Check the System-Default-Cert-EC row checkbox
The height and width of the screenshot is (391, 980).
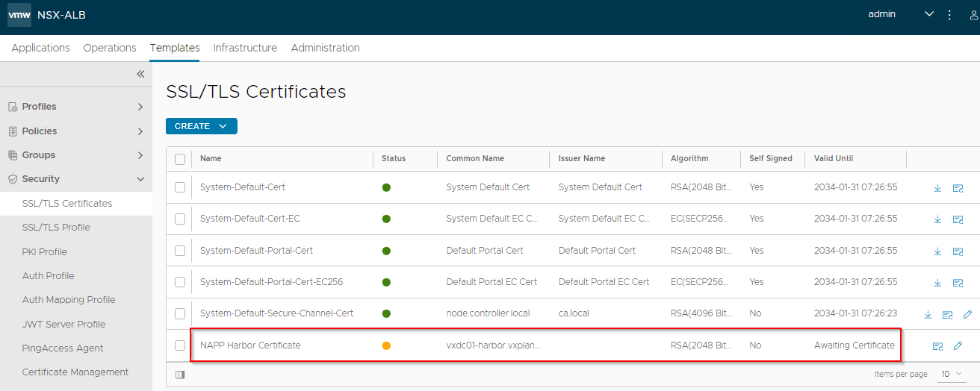click(x=180, y=219)
